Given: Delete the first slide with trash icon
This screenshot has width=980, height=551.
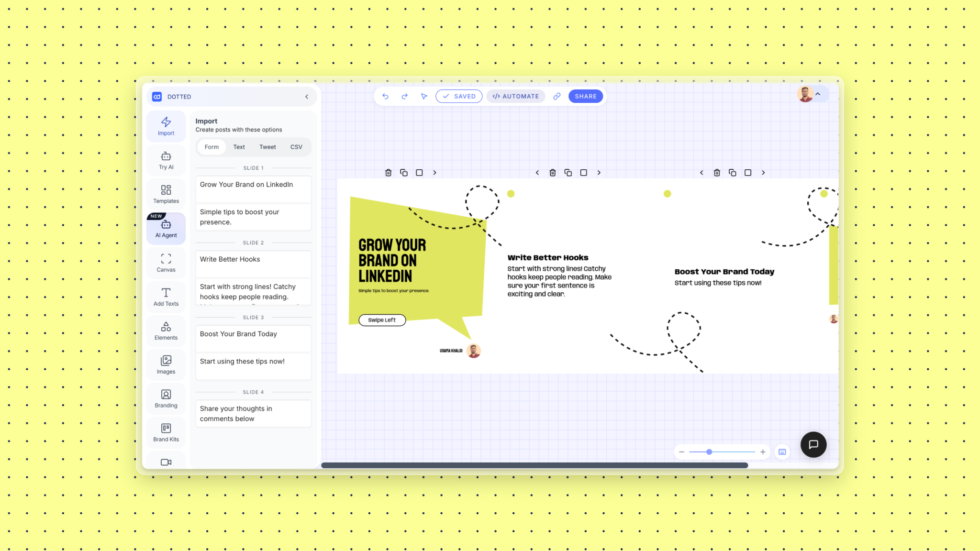Looking at the screenshot, I should click(389, 173).
